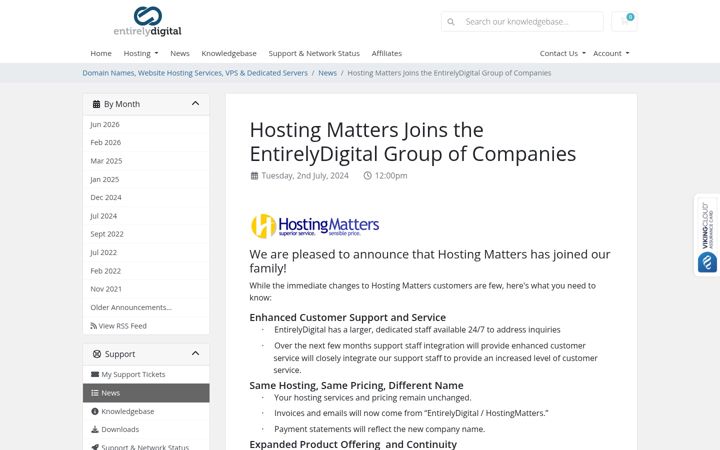
Task: Go to Home in navigation bar
Action: tap(101, 53)
